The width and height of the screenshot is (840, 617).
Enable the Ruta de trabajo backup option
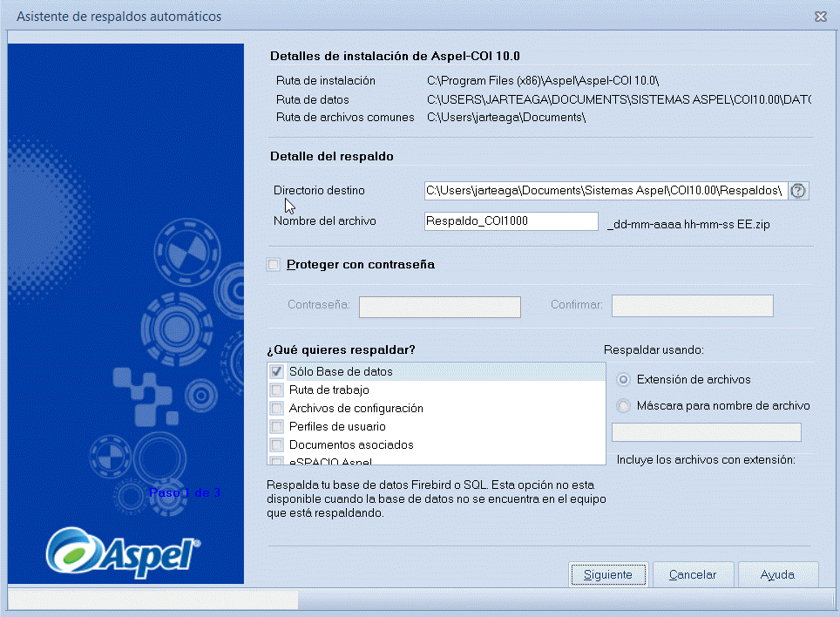coord(276,390)
